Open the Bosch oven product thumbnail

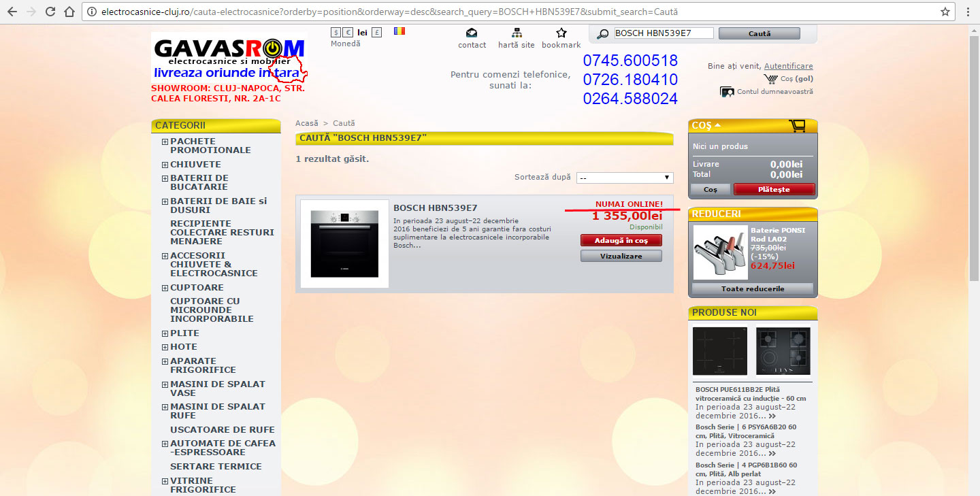click(x=345, y=244)
